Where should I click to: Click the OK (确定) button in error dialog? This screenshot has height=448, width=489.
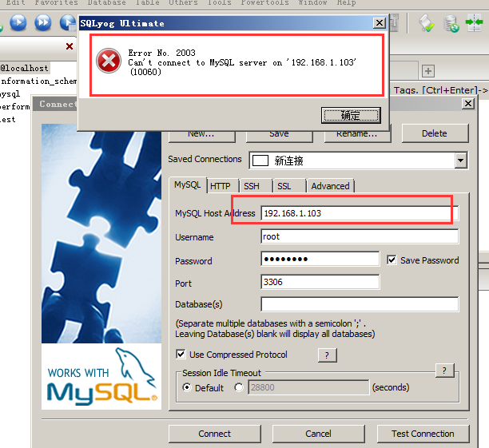351,115
